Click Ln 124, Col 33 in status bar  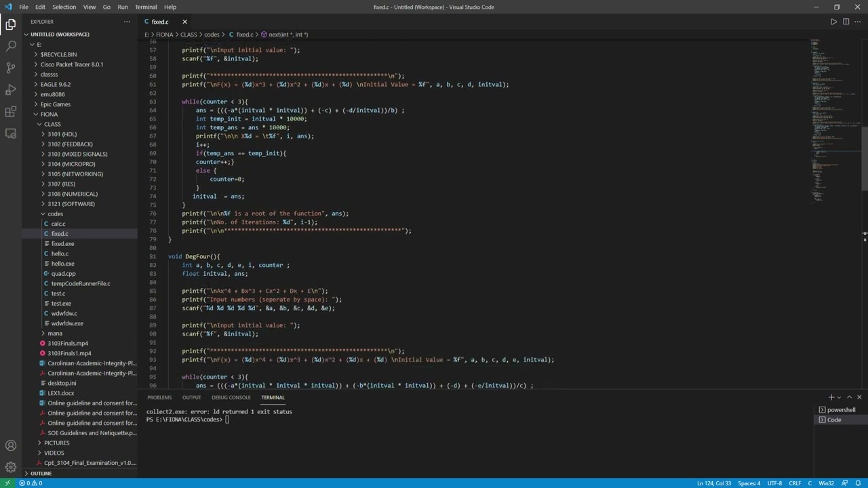pyautogui.click(x=714, y=483)
